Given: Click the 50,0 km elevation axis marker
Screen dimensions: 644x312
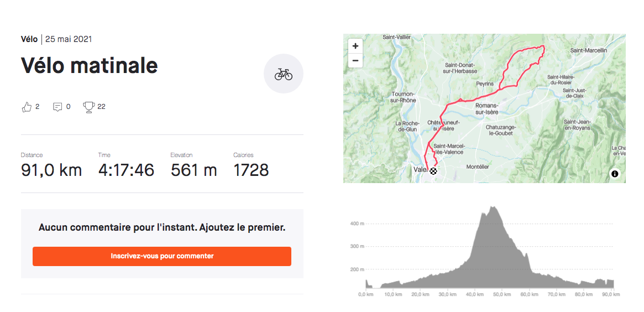Looking at the screenshot, I should click(x=502, y=294).
